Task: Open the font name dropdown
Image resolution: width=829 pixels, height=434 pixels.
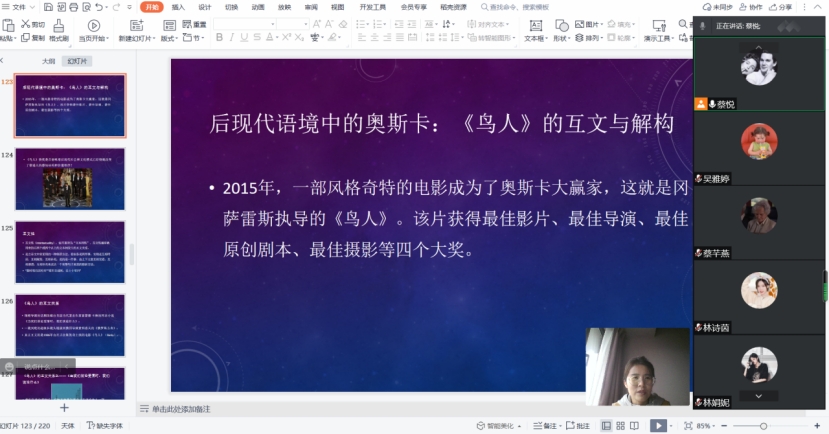Action: coord(273,24)
